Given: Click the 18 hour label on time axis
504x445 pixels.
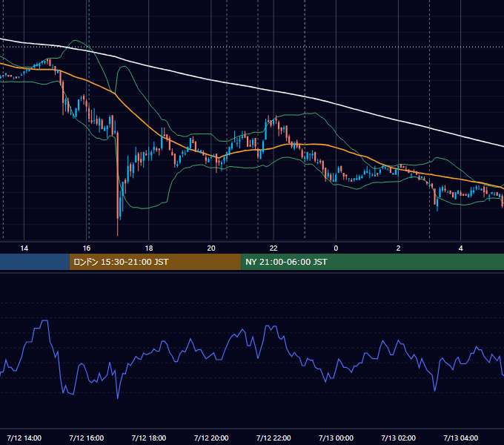Looking at the screenshot, I should [x=149, y=248].
